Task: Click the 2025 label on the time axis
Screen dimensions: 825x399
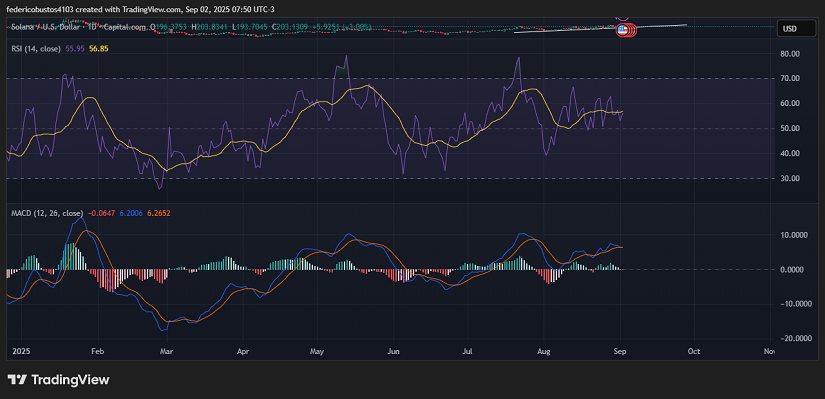Action: pyautogui.click(x=22, y=351)
